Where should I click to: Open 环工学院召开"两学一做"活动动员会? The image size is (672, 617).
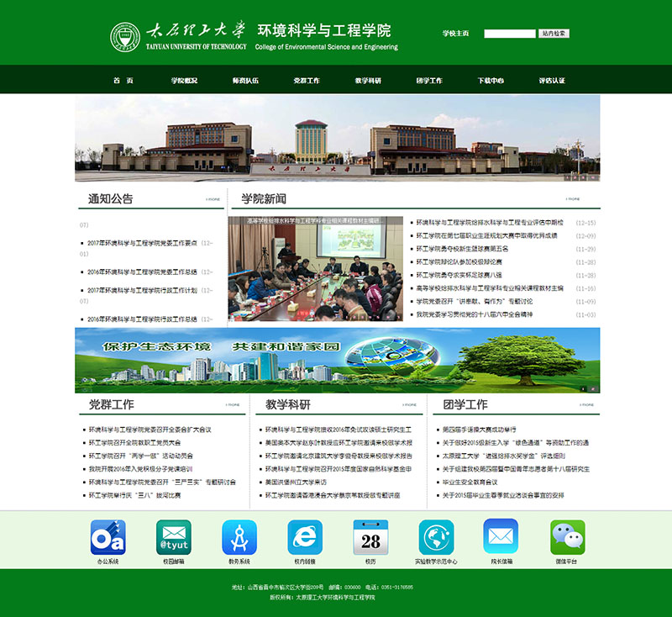[x=141, y=456]
